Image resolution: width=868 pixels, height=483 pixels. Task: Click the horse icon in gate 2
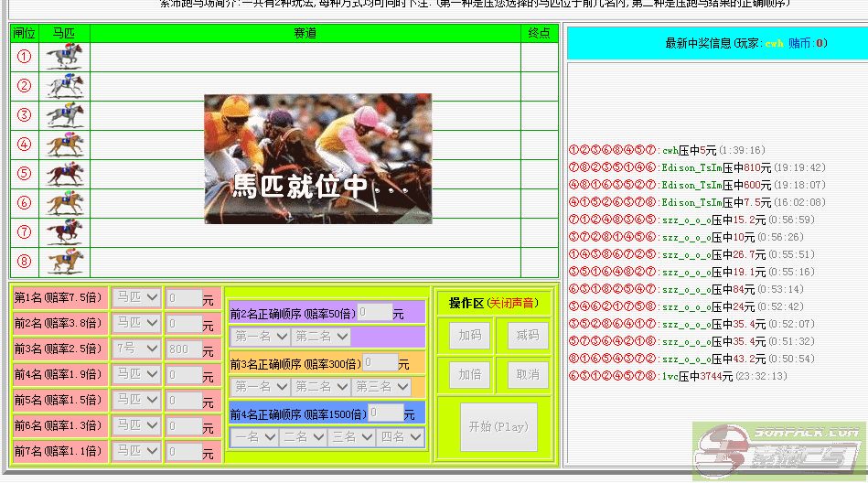click(x=64, y=86)
